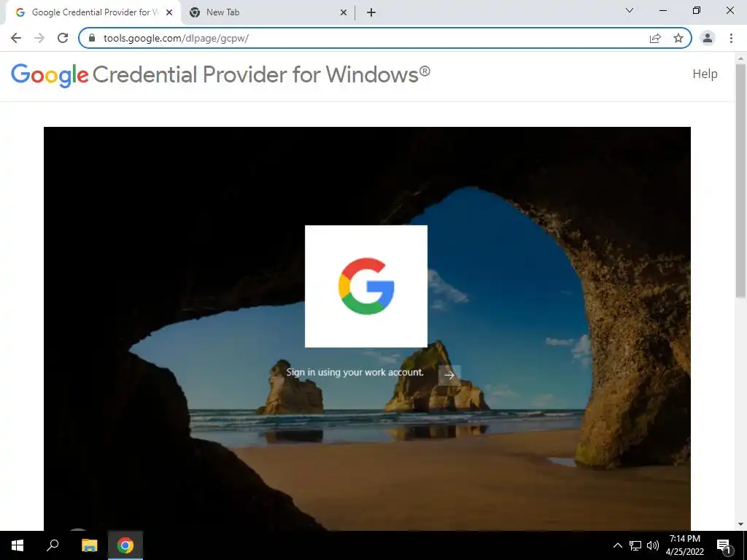Restore down the Chrome window

(x=697, y=10)
